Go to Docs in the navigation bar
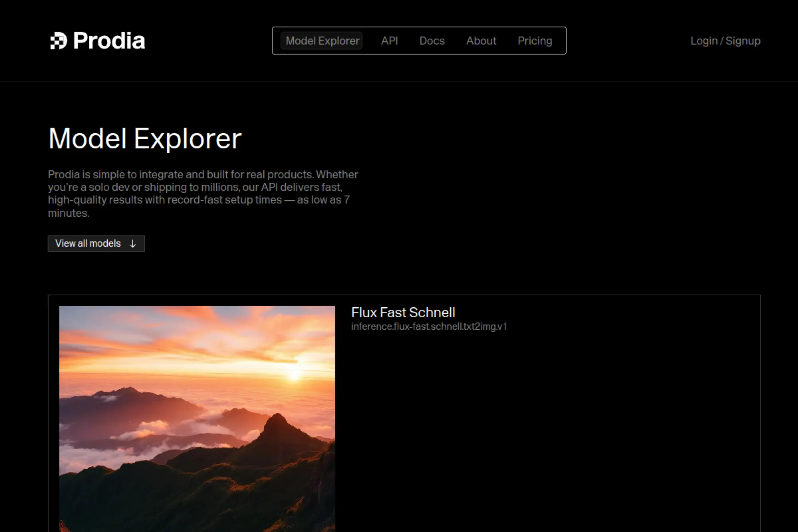This screenshot has height=532, width=798. point(432,41)
